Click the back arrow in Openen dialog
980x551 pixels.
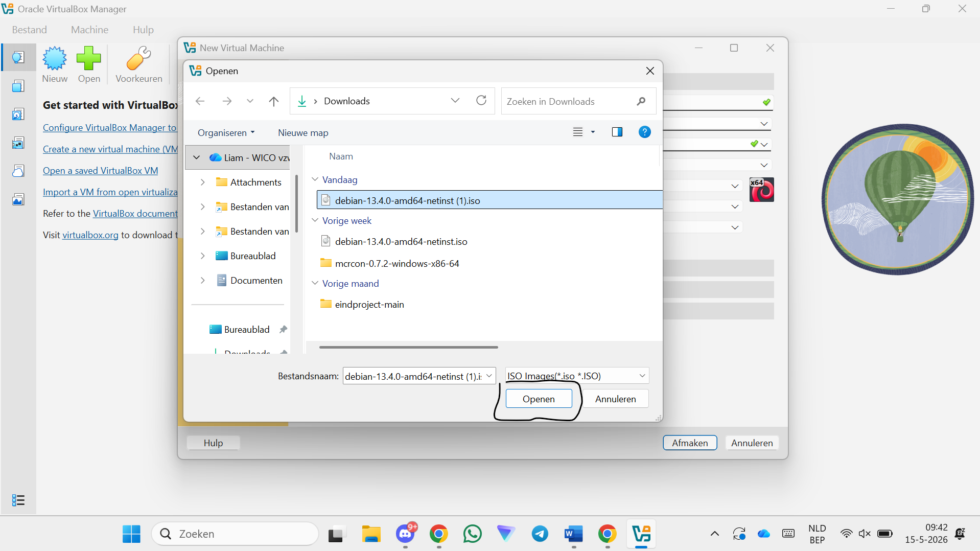click(200, 101)
